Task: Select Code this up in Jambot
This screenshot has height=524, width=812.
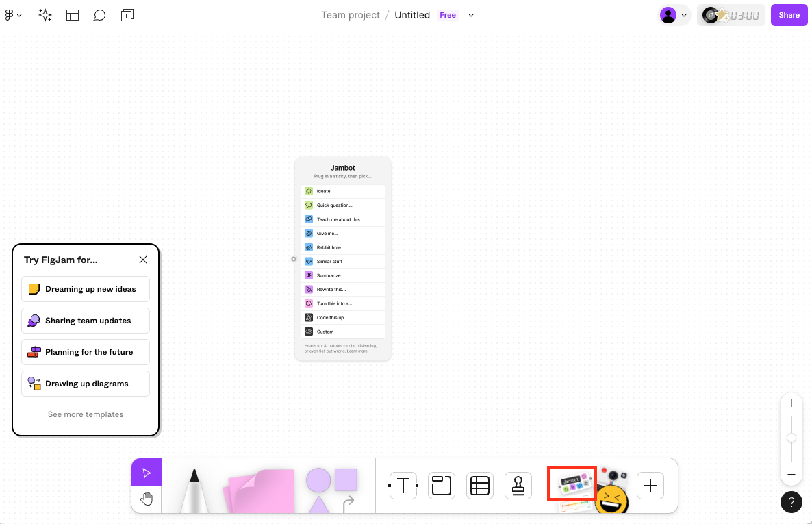Action: (x=343, y=317)
